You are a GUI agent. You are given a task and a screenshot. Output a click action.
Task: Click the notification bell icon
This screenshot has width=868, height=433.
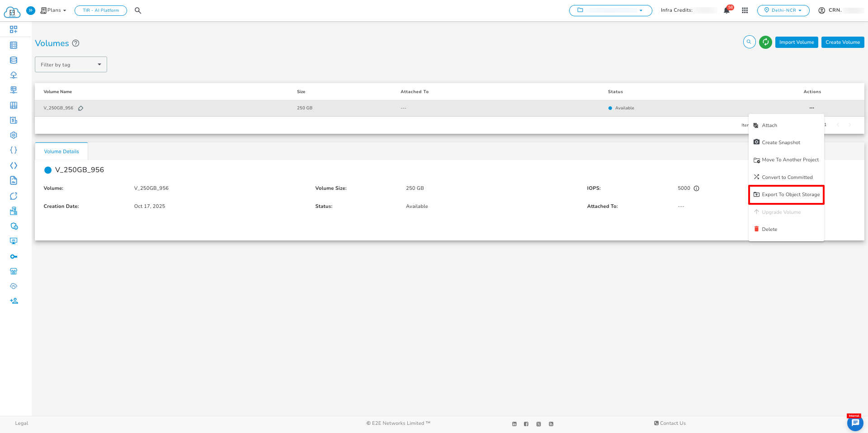[x=726, y=10]
